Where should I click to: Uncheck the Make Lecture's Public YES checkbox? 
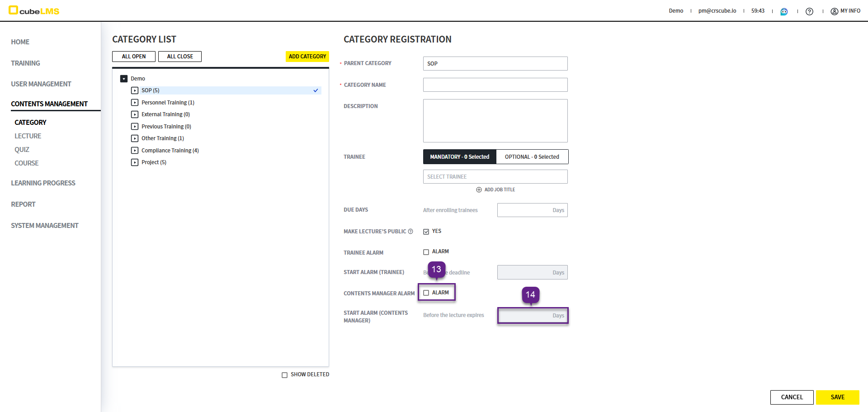tap(426, 232)
